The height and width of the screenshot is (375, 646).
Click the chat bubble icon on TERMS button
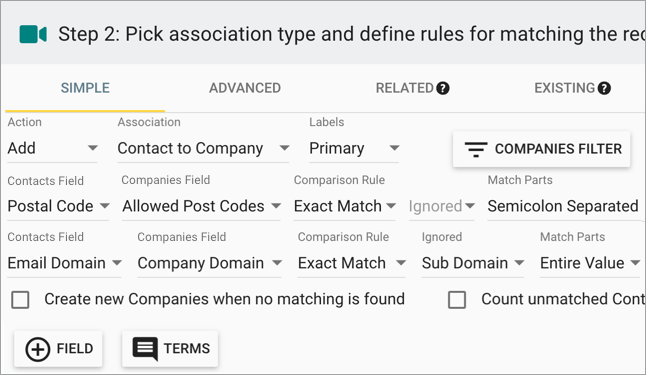click(x=145, y=349)
